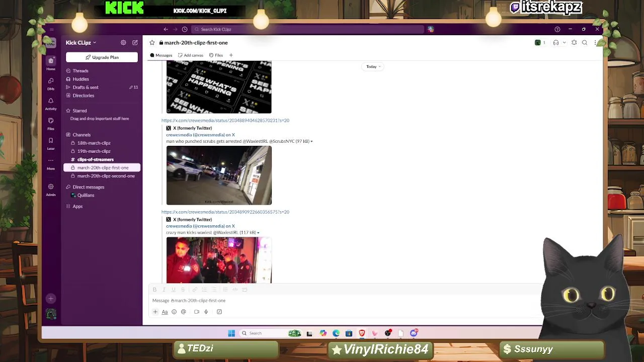Viewport: 644px width, 362px height.
Task: Record an audio clip with microphone icon
Action: tap(206, 312)
